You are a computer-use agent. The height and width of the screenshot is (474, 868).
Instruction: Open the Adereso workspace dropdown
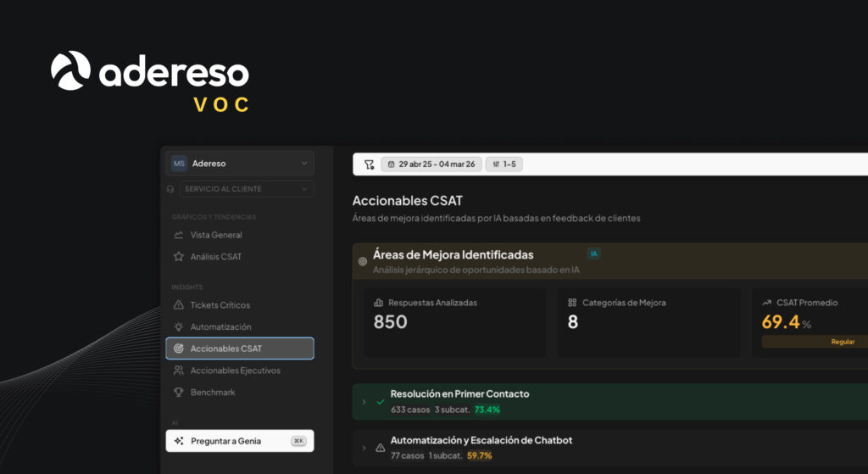240,164
